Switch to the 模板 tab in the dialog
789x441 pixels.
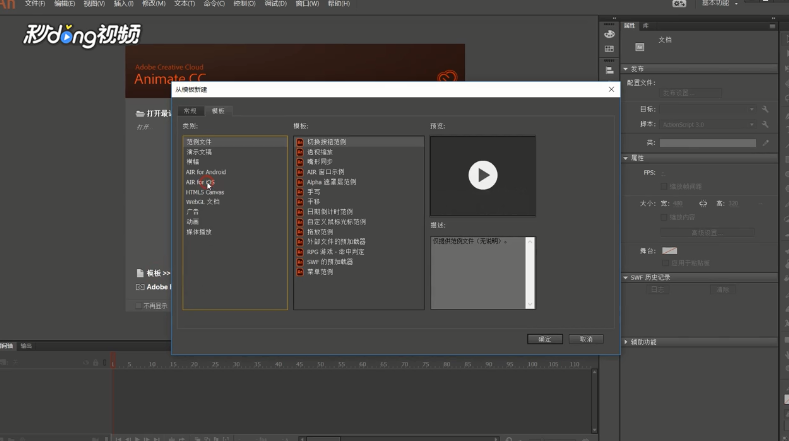[x=218, y=111]
